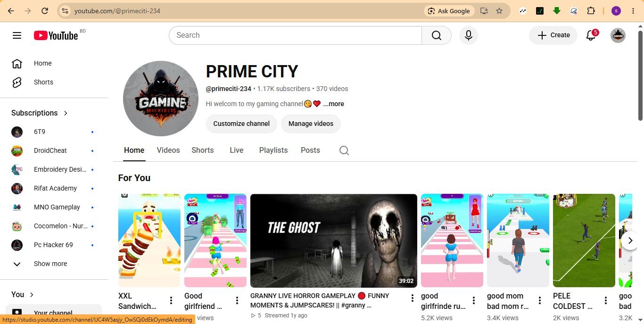Open the Posts tab
The width and height of the screenshot is (644, 324).
coord(310,150)
